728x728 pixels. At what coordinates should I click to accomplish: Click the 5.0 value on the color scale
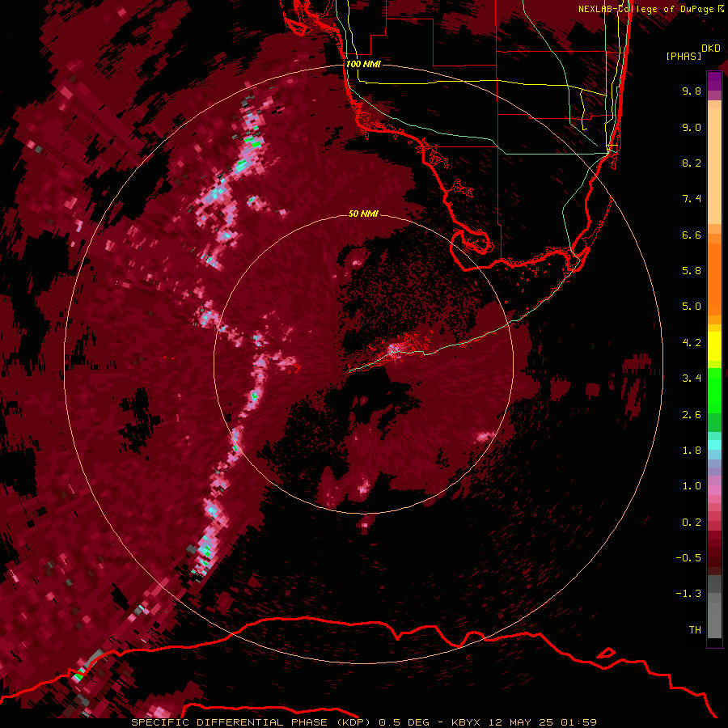[x=692, y=307]
